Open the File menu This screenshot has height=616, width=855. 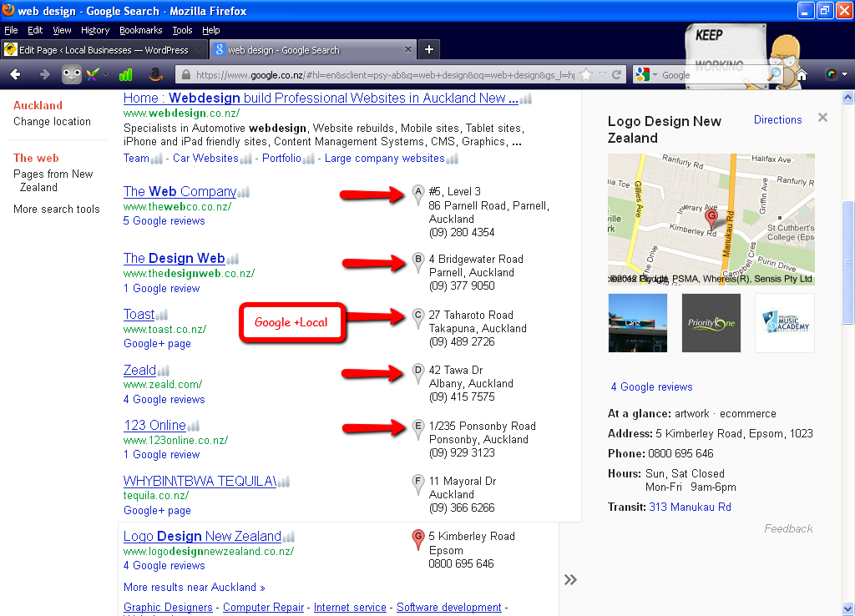pyautogui.click(x=11, y=30)
